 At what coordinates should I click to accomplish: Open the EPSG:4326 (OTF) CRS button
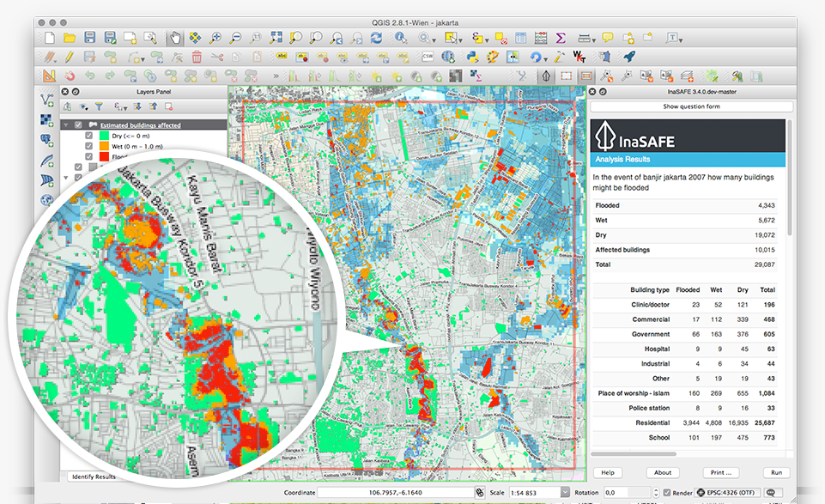point(729,493)
